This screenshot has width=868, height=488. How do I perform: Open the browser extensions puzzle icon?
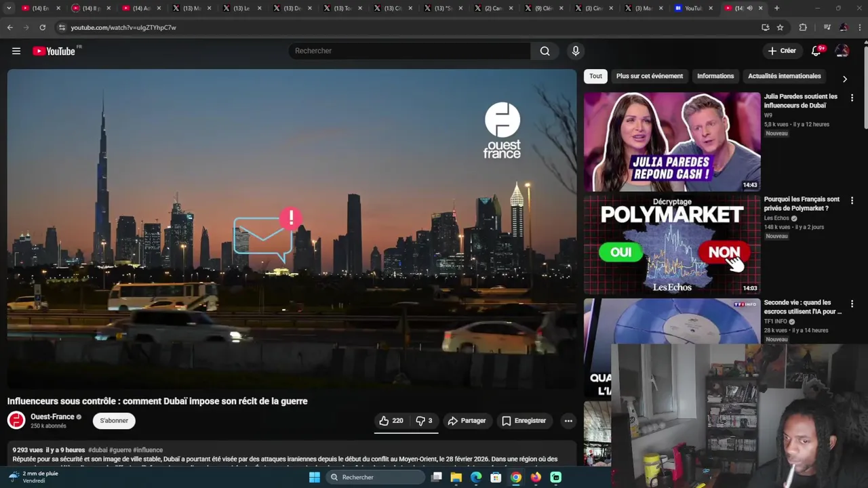point(803,27)
